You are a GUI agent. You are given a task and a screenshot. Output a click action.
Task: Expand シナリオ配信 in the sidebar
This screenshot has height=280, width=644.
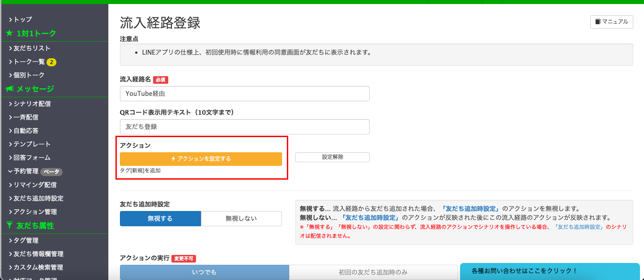(31, 104)
